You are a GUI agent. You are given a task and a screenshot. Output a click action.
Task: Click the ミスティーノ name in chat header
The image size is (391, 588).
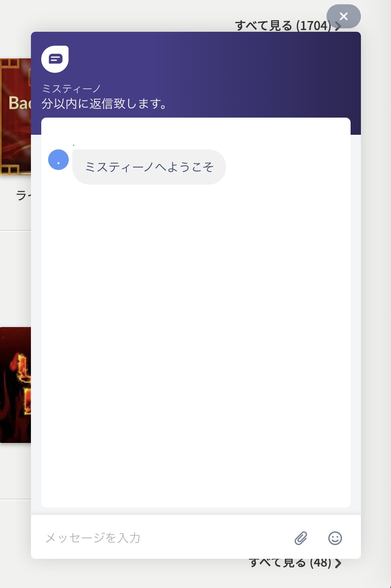[71, 89]
